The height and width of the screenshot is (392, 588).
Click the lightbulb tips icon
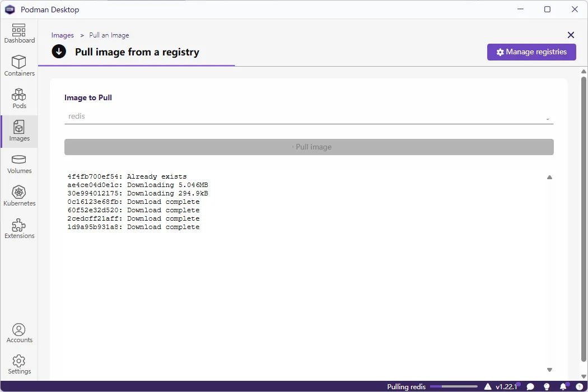point(547,386)
